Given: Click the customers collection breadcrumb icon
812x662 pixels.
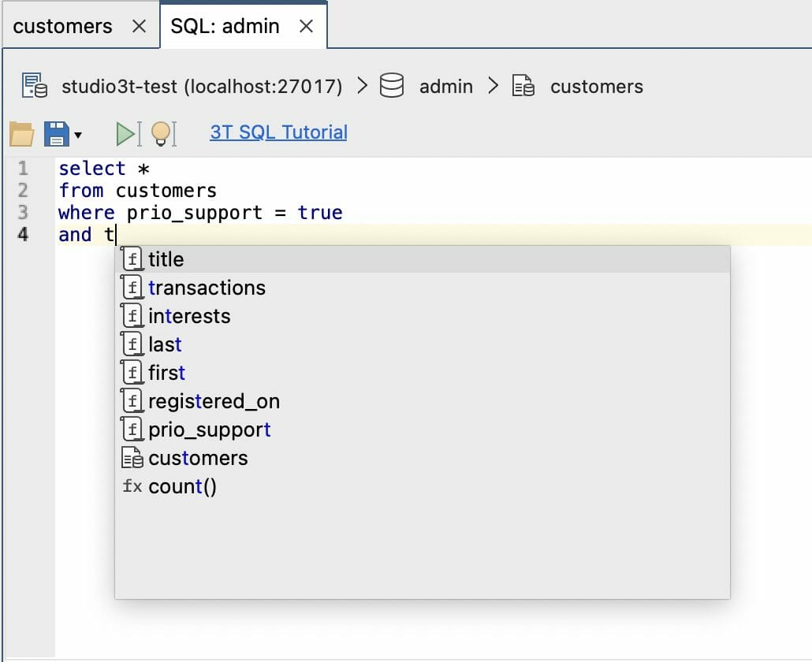Looking at the screenshot, I should pyautogui.click(x=523, y=85).
